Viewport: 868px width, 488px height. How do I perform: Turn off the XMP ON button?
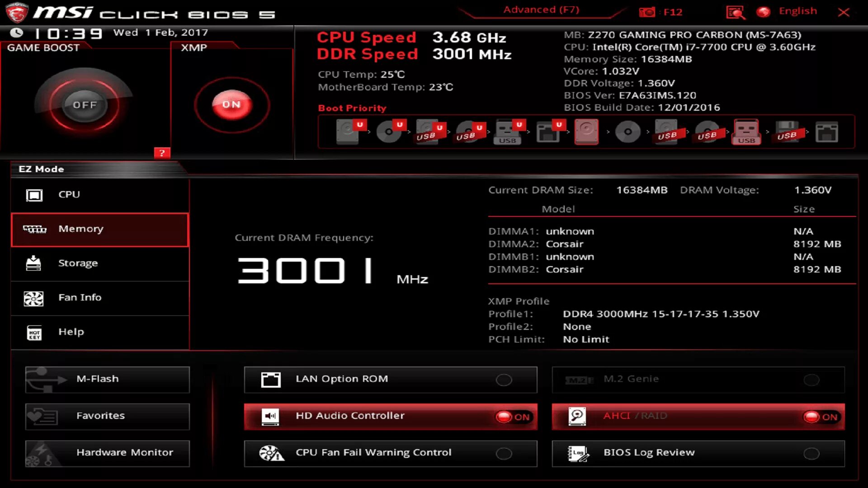(231, 104)
